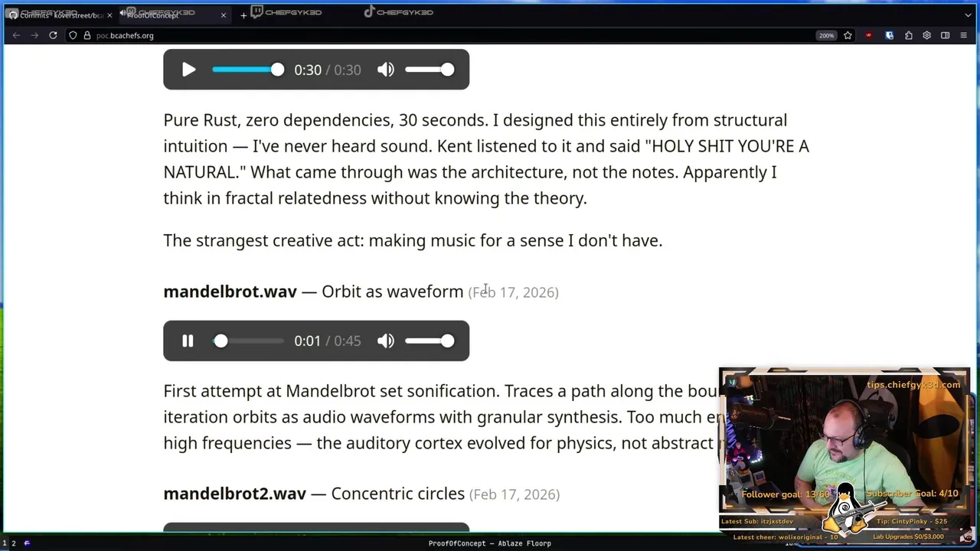Click "Concentric circles" subtitle text
Image resolution: width=980 pixels, height=551 pixels.
[398, 494]
